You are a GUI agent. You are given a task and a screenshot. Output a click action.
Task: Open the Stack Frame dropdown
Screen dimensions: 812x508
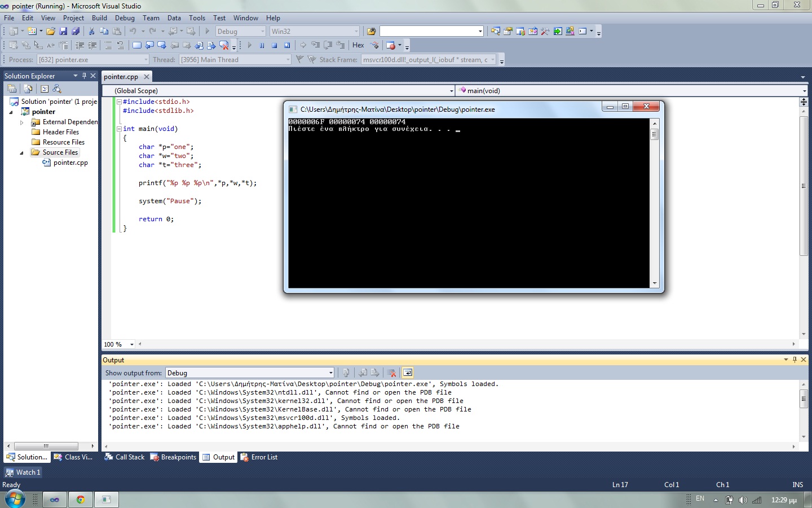429,60
